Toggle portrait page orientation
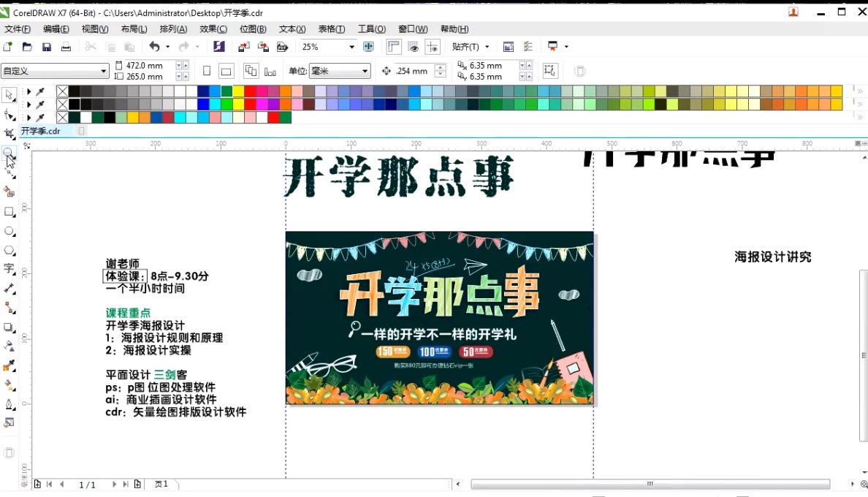The image size is (868, 497). [208, 71]
